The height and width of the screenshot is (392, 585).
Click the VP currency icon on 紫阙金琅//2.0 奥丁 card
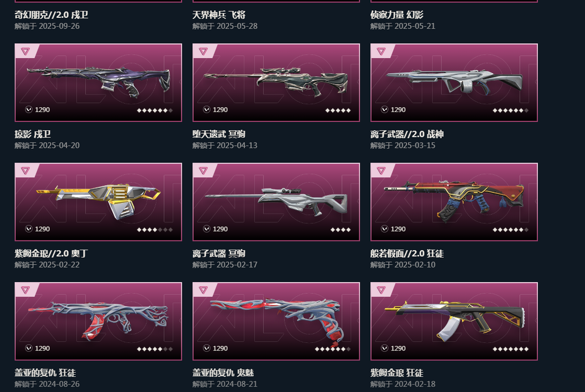coord(29,228)
